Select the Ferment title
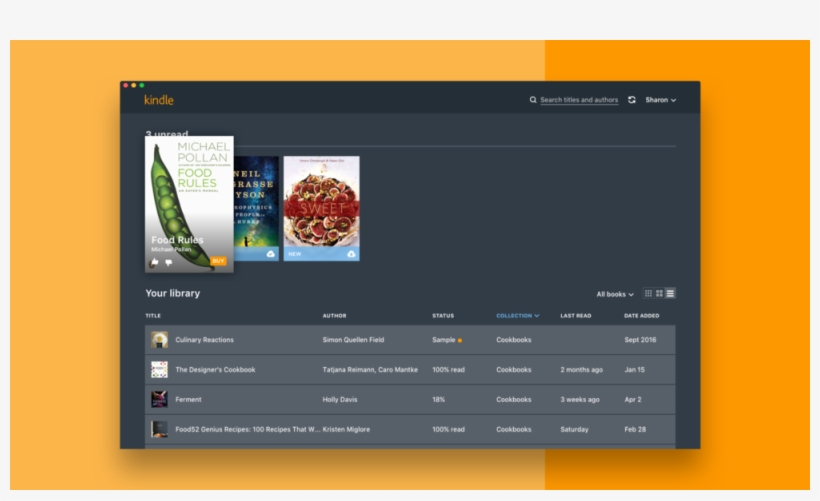This screenshot has height=501, width=820. tap(188, 399)
